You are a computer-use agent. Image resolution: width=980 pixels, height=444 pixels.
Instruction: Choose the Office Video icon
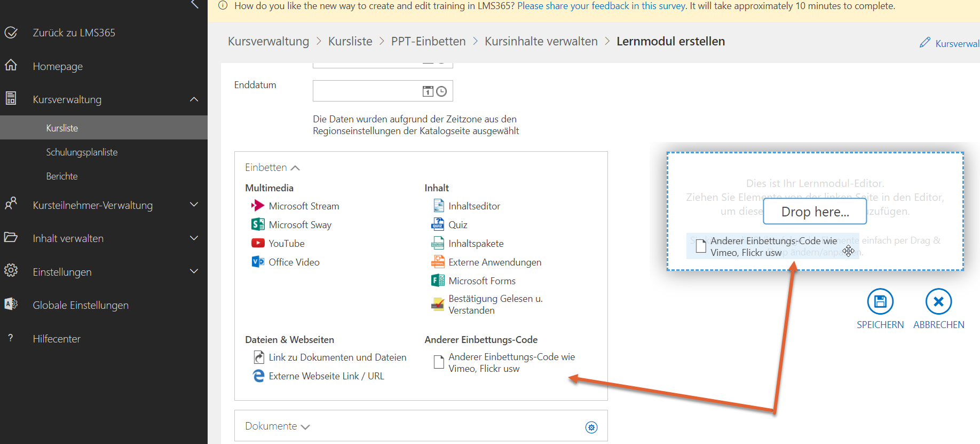258,262
